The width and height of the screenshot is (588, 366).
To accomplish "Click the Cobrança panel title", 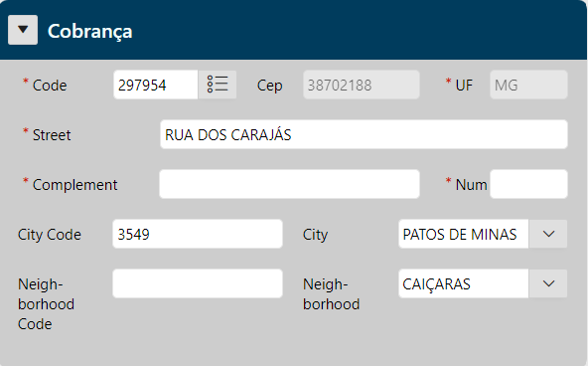I will click(90, 31).
